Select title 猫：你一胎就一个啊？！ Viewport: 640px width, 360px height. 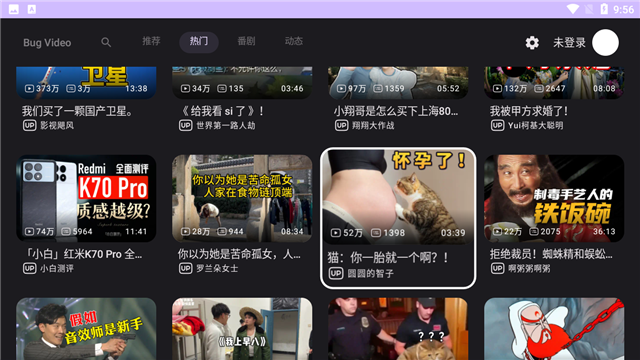pos(388,258)
